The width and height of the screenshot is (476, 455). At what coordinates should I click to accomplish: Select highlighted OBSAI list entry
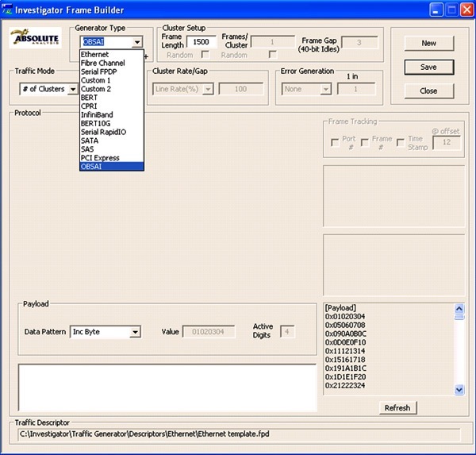[x=111, y=167]
